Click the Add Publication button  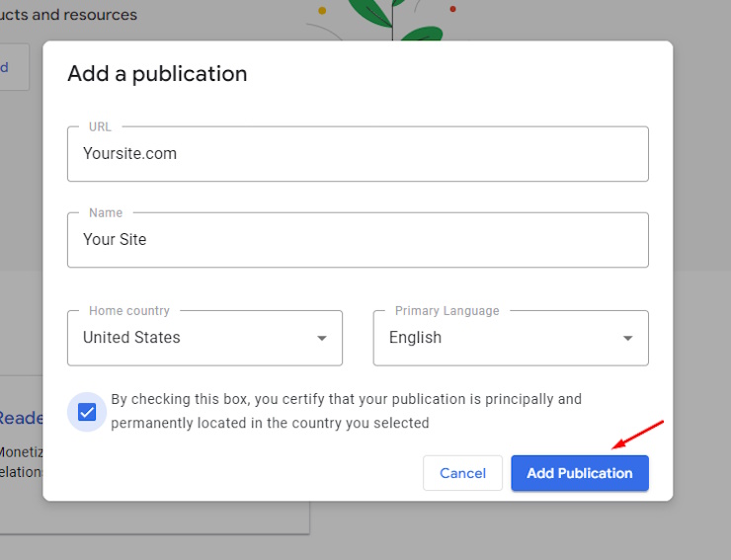(x=579, y=473)
